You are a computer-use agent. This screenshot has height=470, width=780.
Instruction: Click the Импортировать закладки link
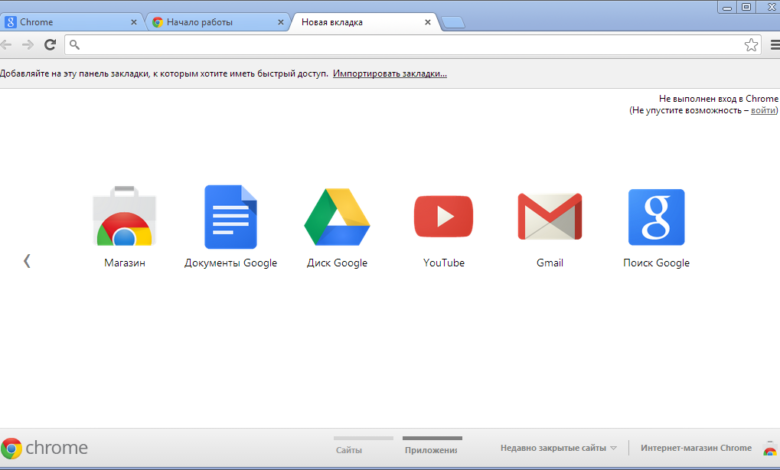[x=390, y=74]
